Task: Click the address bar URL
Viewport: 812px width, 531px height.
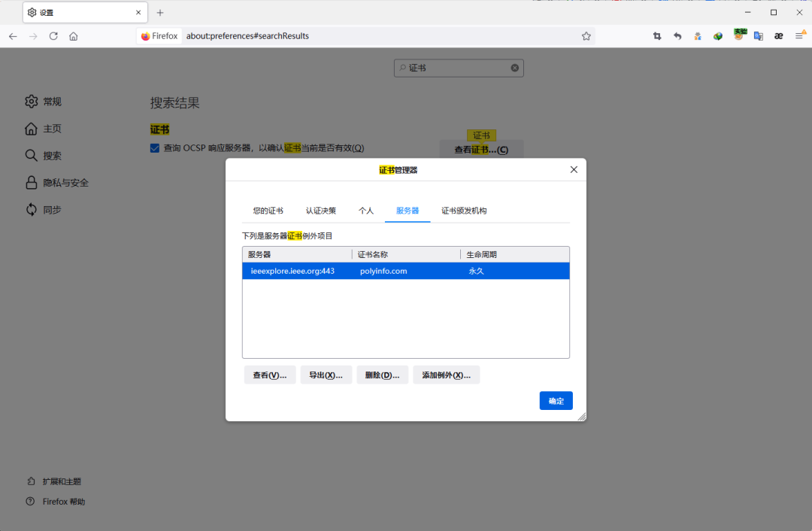Action: [x=247, y=36]
